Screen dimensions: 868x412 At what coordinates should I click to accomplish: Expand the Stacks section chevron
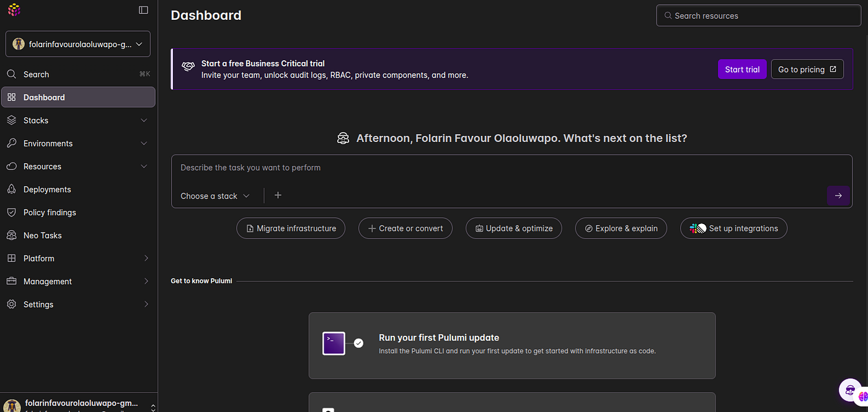click(144, 120)
